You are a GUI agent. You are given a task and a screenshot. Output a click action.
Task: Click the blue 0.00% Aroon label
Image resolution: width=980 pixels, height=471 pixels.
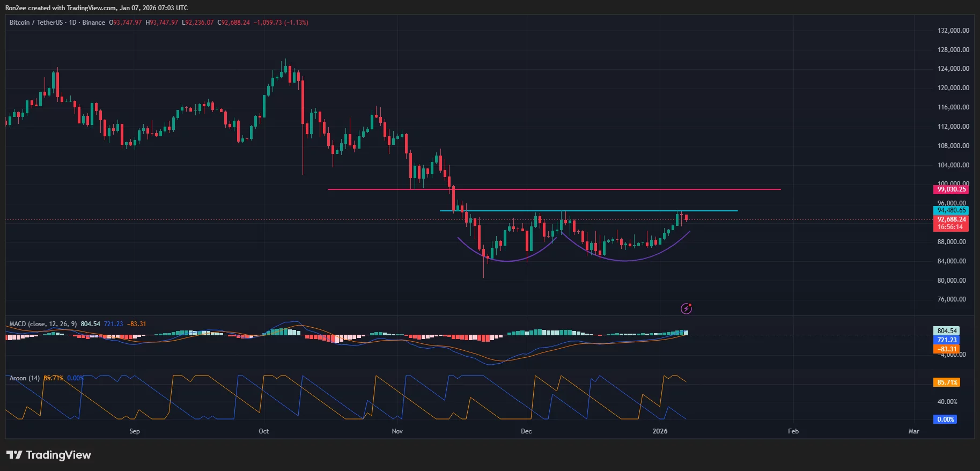tap(945, 420)
